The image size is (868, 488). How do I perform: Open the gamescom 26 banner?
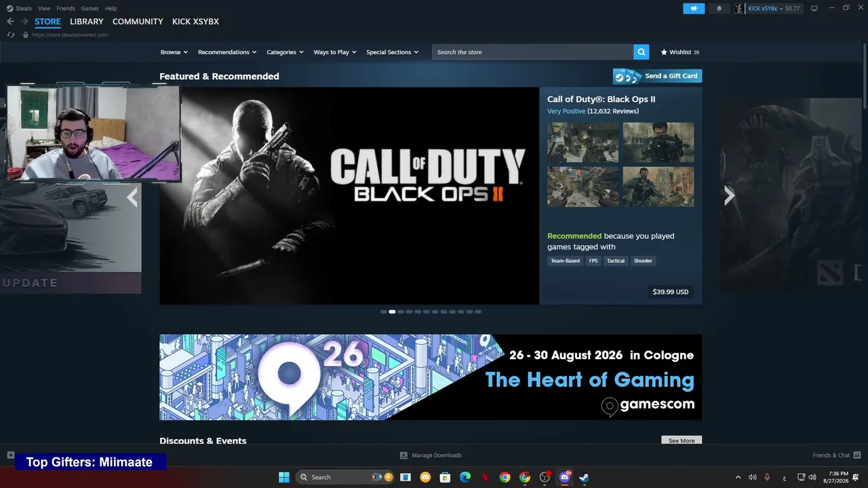point(431,377)
